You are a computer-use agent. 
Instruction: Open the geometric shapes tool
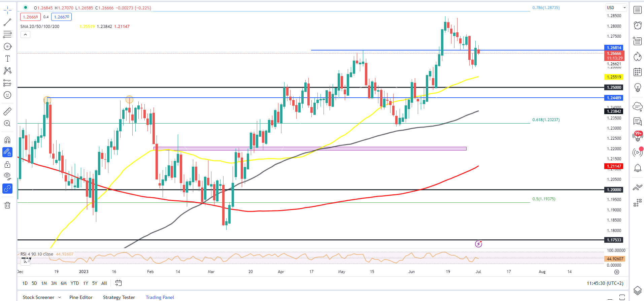click(7, 46)
